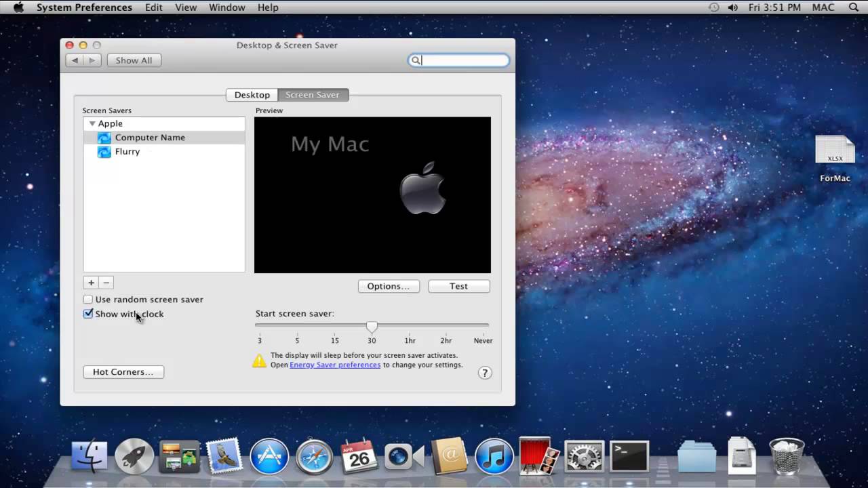Viewport: 868px width, 488px height.
Task: Open Launchpad rocket icon in Dock
Action: click(134, 455)
